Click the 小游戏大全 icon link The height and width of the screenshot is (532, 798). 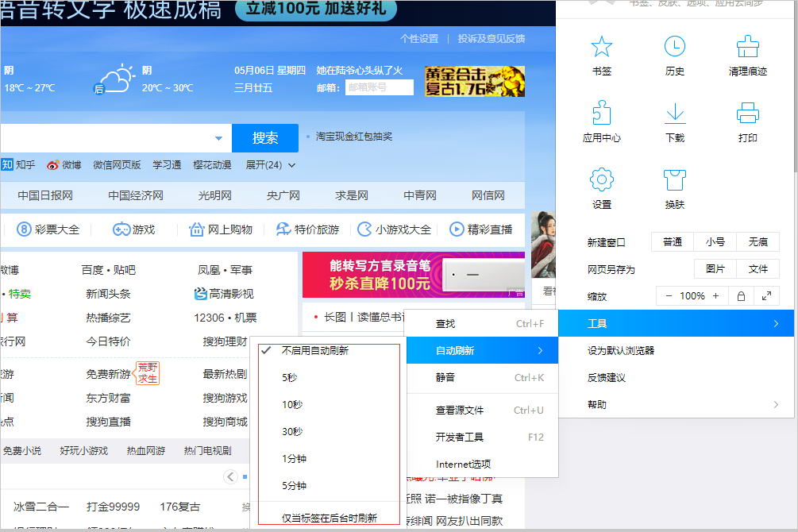364,229
